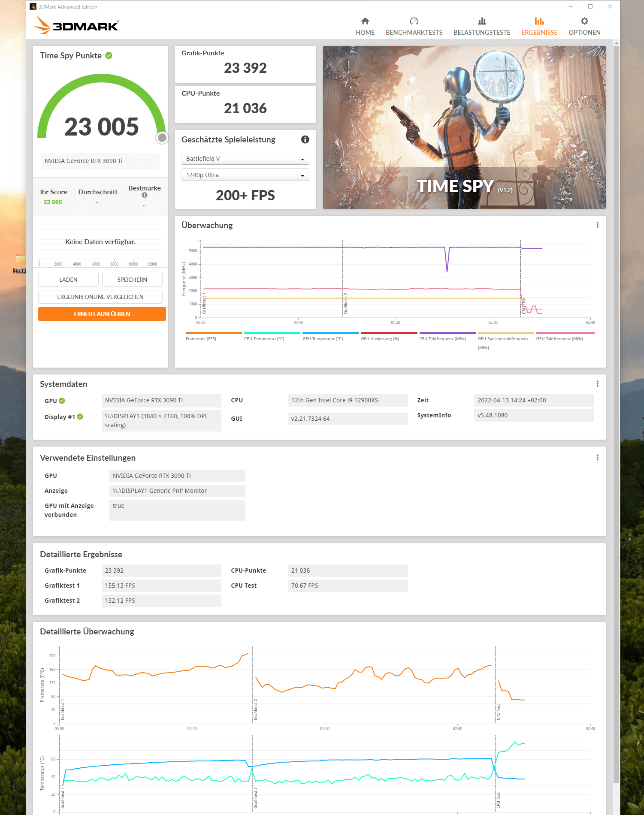This screenshot has height=815, width=644.
Task: Click ERGEBNIS ONLINE VERGLEICHEN button
Action: pos(100,297)
